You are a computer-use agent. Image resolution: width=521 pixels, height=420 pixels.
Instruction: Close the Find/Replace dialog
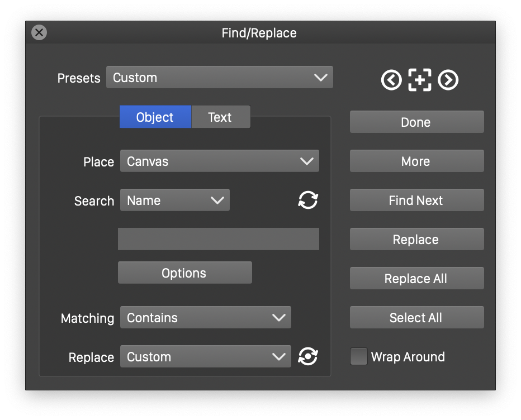tap(39, 32)
